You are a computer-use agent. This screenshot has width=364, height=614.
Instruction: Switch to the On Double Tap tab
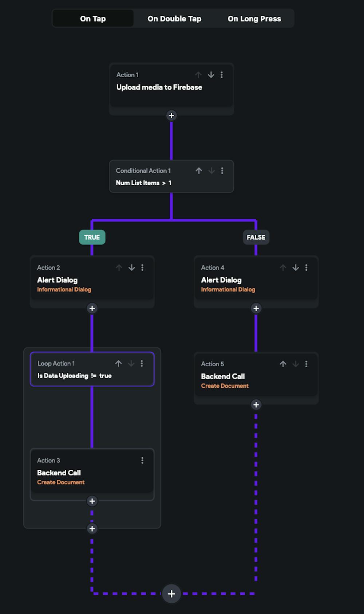pyautogui.click(x=174, y=18)
